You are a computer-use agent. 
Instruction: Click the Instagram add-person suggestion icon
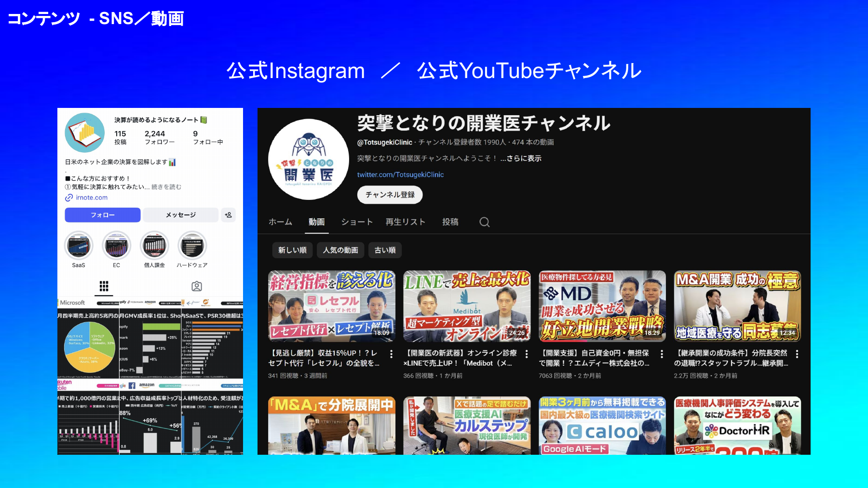[x=229, y=215]
